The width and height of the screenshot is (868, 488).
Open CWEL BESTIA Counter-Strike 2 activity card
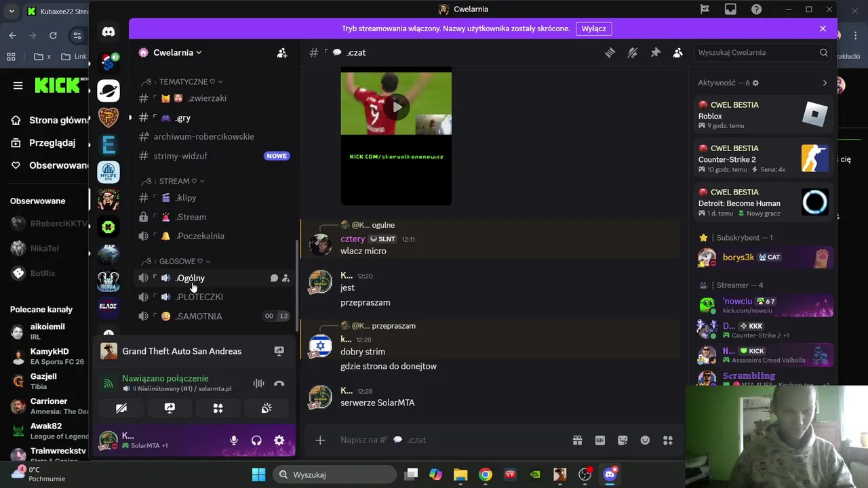coord(763,158)
